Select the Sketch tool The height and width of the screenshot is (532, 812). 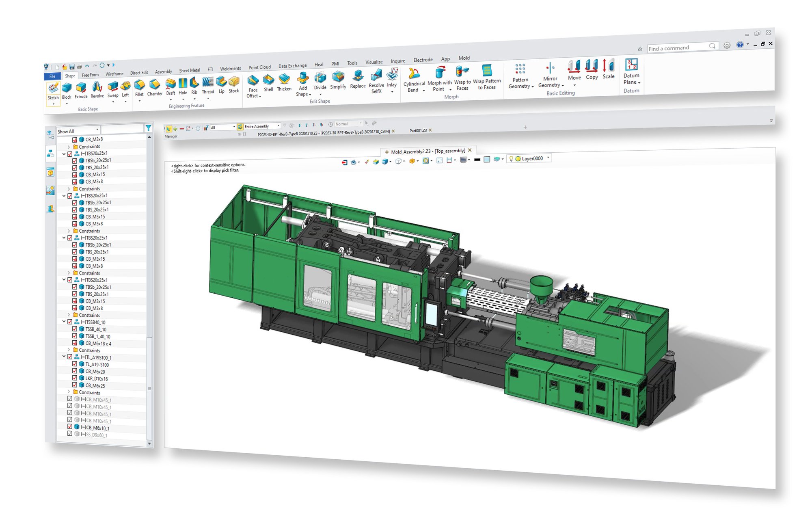click(x=53, y=92)
